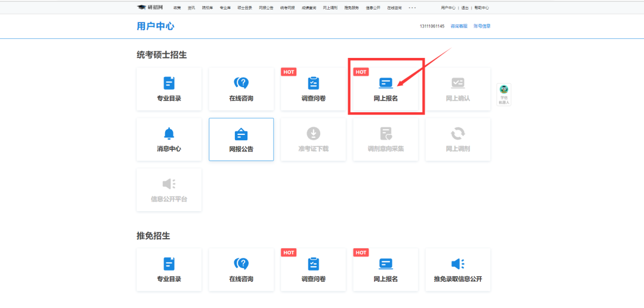Open 在线咨询 card under 统考硕士招生
This screenshot has height=308, width=644.
coord(241,89)
